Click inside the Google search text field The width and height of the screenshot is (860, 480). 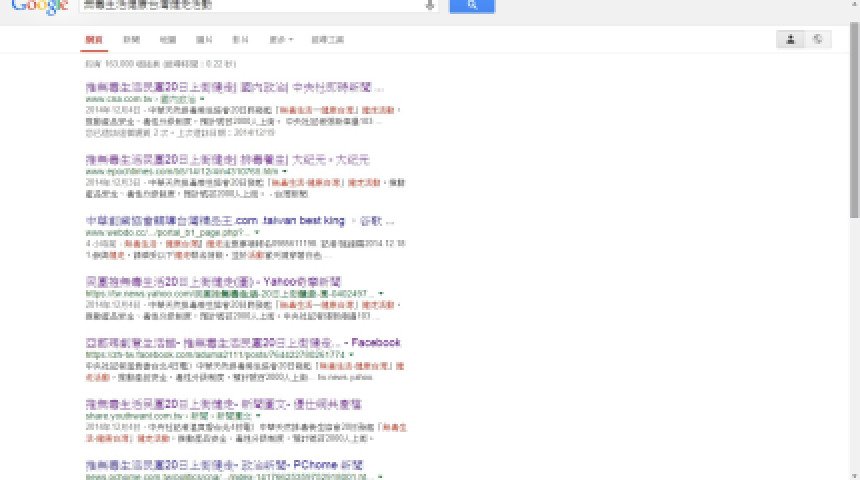pos(250,5)
